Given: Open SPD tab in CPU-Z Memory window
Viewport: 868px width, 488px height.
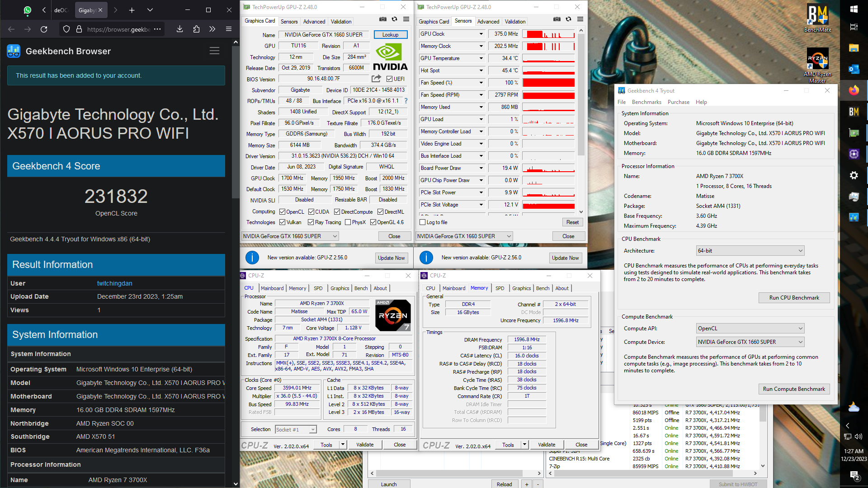Looking at the screenshot, I should 500,288.
